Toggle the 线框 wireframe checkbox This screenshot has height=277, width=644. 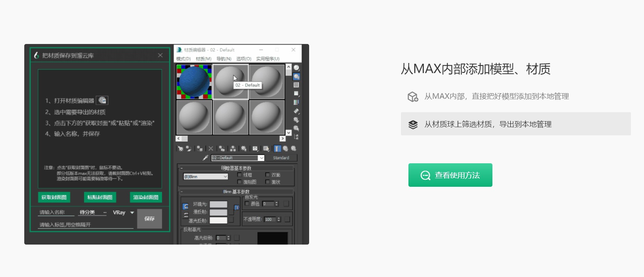[239, 175]
